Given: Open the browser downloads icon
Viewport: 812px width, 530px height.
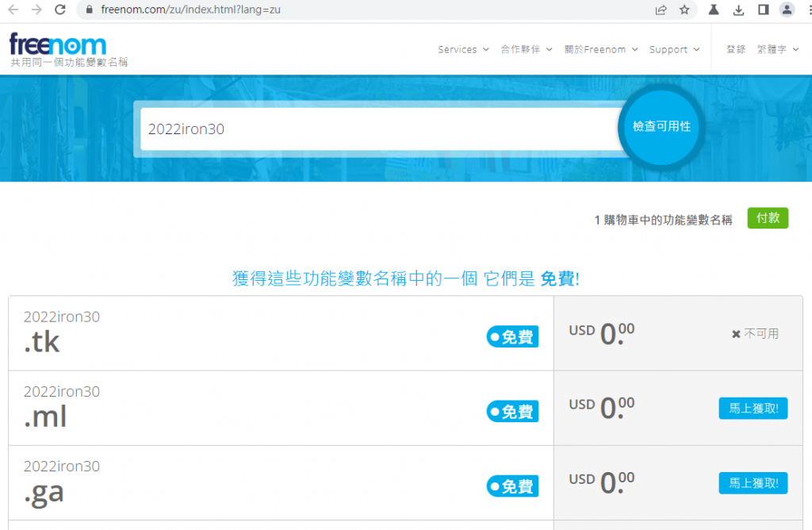Looking at the screenshot, I should pos(738,10).
